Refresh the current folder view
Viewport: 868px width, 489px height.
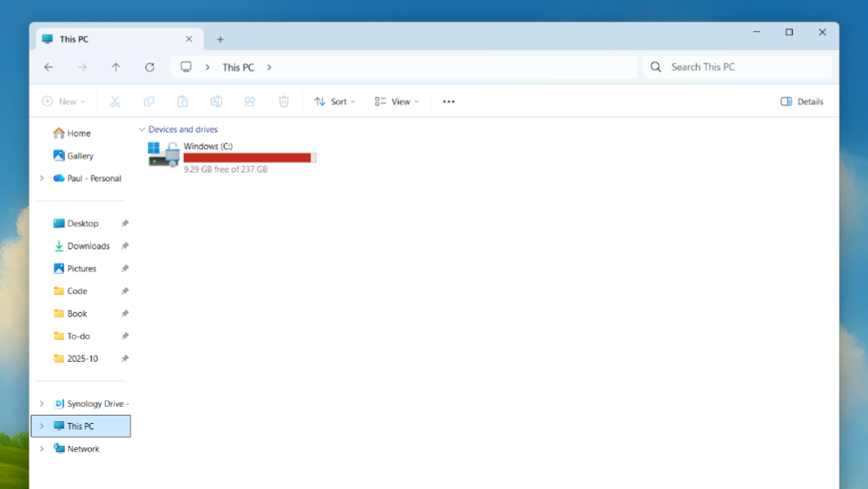pyautogui.click(x=150, y=68)
